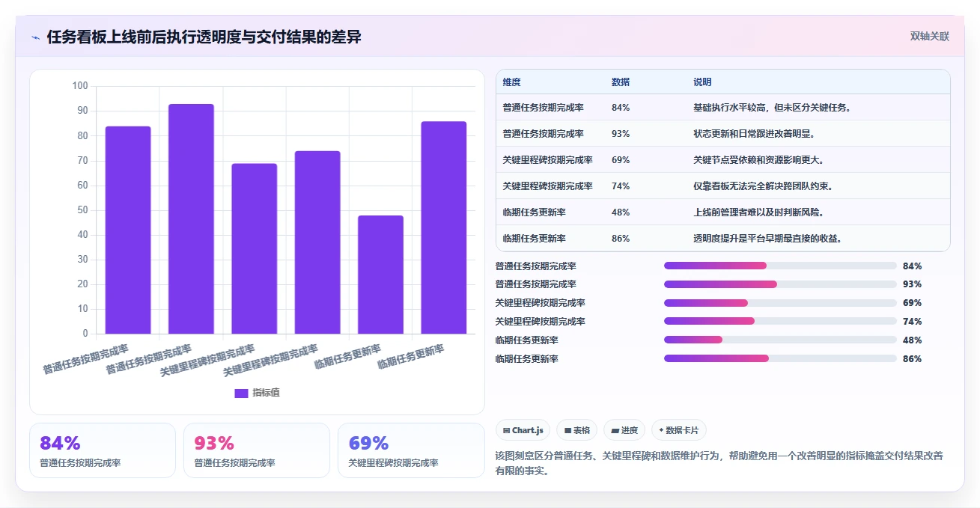Click the note 仅靠看板无法完全解决跨团队约束。
The width and height of the screenshot is (980, 508).
coord(764,186)
